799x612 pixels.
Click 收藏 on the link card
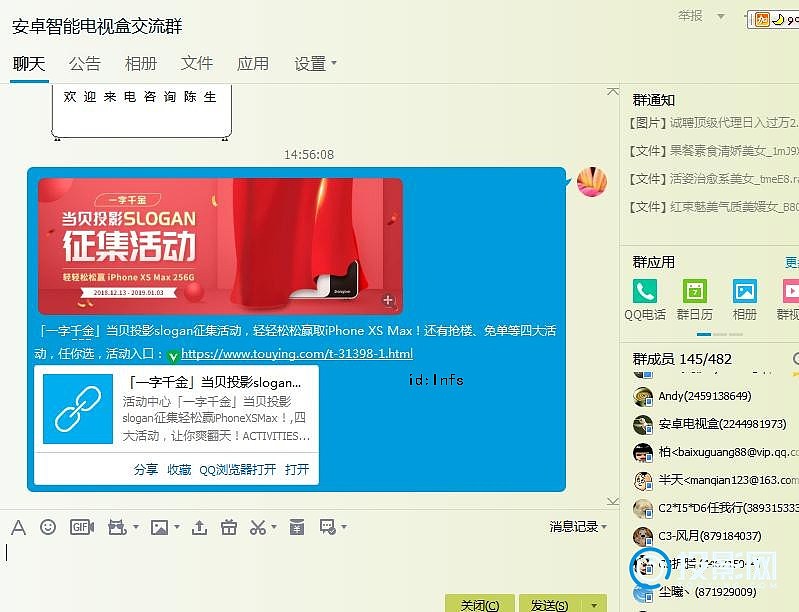(x=179, y=469)
